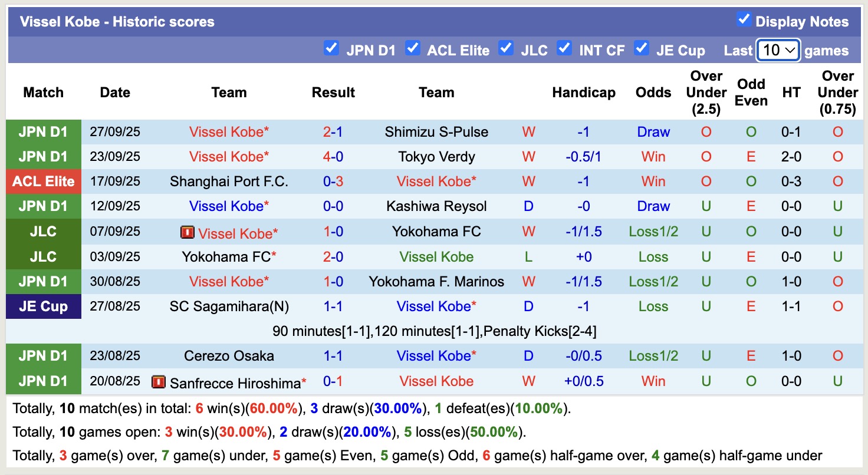Open the Last games count dropdown
Screen dimensions: 868x475
tap(777, 50)
